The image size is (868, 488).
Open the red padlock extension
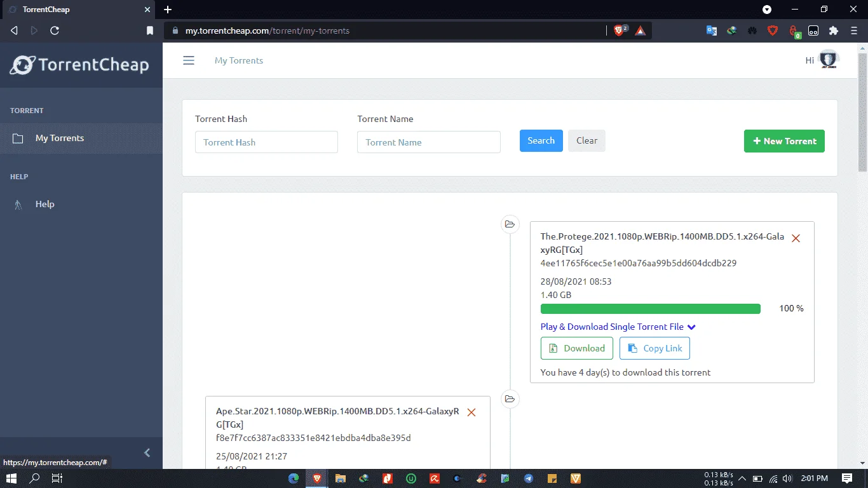[x=794, y=30]
